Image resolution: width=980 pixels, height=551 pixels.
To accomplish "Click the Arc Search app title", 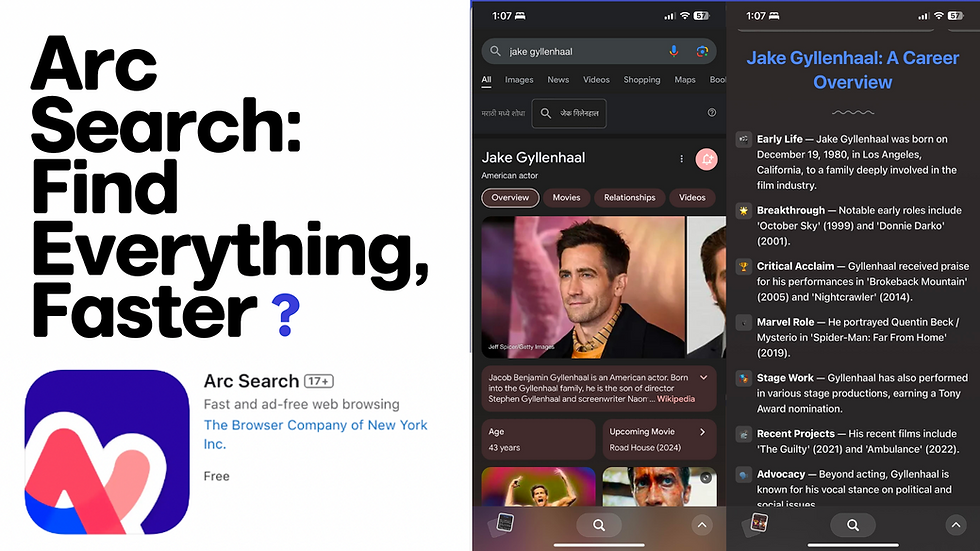I will pos(251,381).
